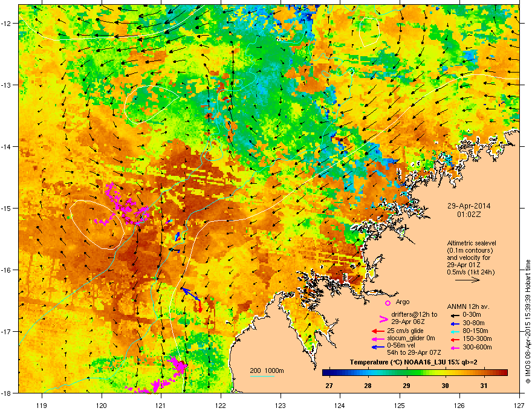The width and height of the screenshot is (532, 411).
Task: Click the time label 01:02Z
Action: (469, 215)
